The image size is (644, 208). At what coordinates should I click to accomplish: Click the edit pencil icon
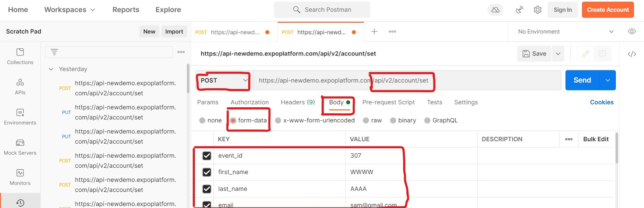[586, 54]
